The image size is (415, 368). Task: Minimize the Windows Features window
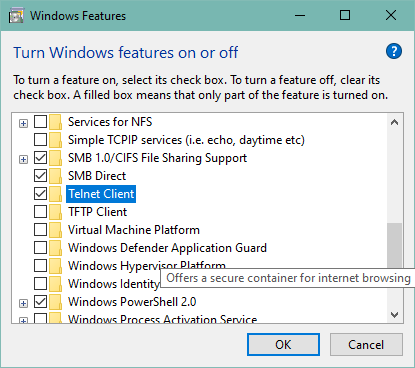point(300,15)
